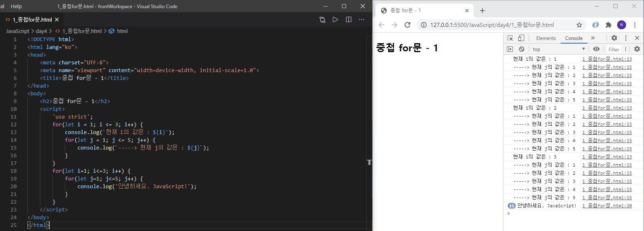Open the source control changes icon in VS Code

tap(322, 20)
